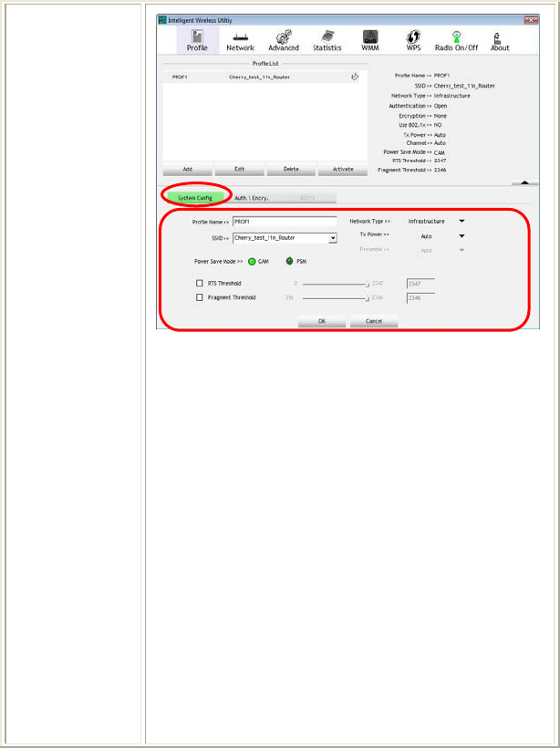Viewport: 560px width, 748px height.
Task: Open the Advanced gear icon
Action: coord(284,36)
